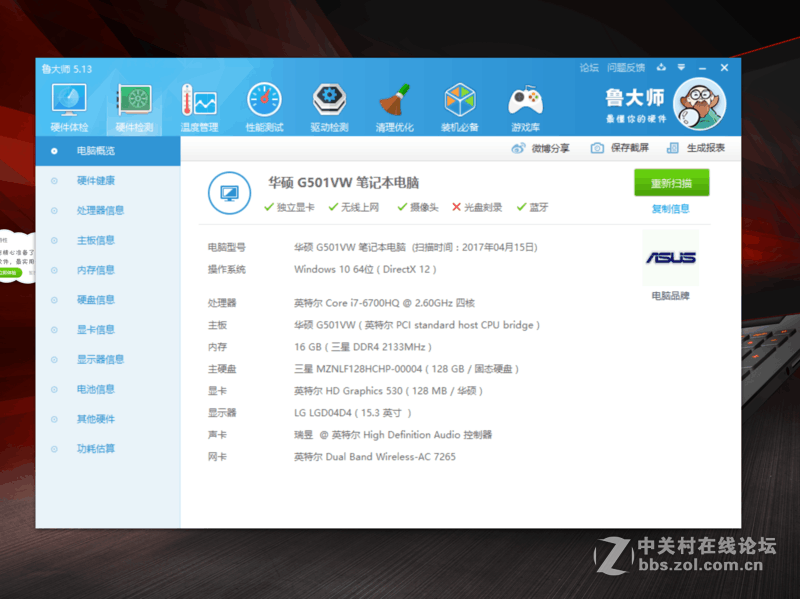Image resolution: width=800 pixels, height=599 pixels.
Task: Click the ASUS brand logo
Action: click(671, 258)
